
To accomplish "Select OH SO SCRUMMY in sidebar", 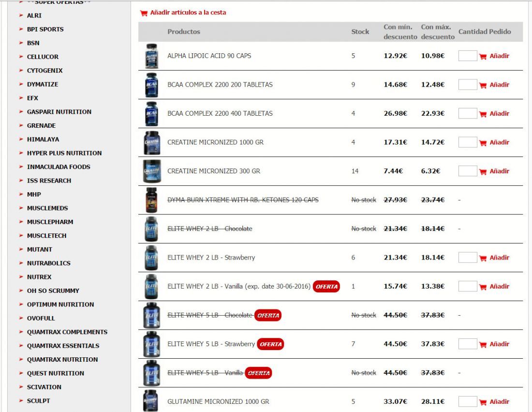I will coord(53,291).
